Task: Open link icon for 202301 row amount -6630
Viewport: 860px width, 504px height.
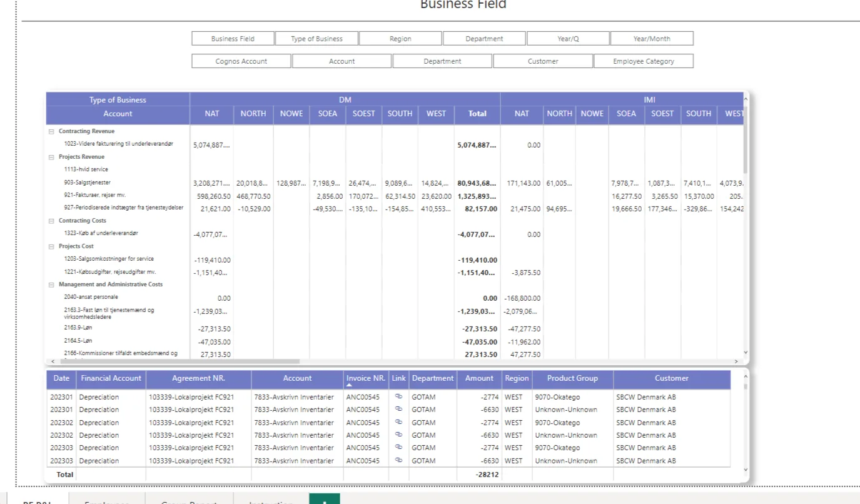Action: [x=398, y=410]
